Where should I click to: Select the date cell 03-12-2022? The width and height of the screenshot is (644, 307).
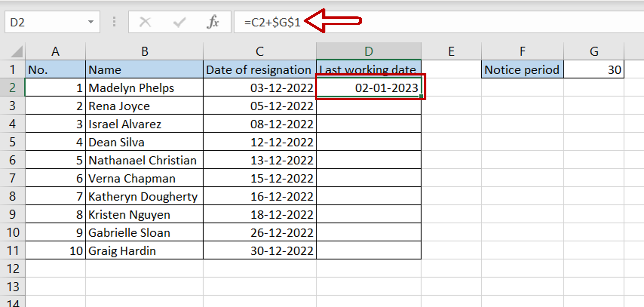pyautogui.click(x=260, y=88)
